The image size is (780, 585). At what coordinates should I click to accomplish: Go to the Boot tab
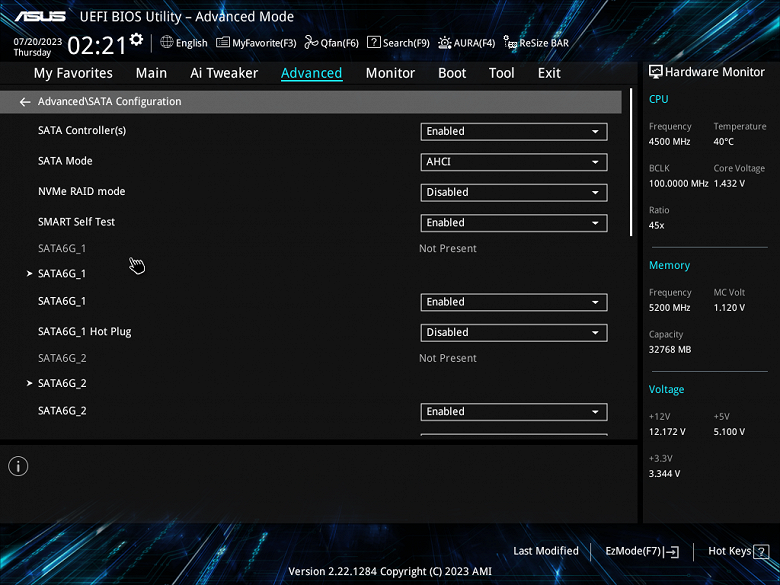pos(452,73)
